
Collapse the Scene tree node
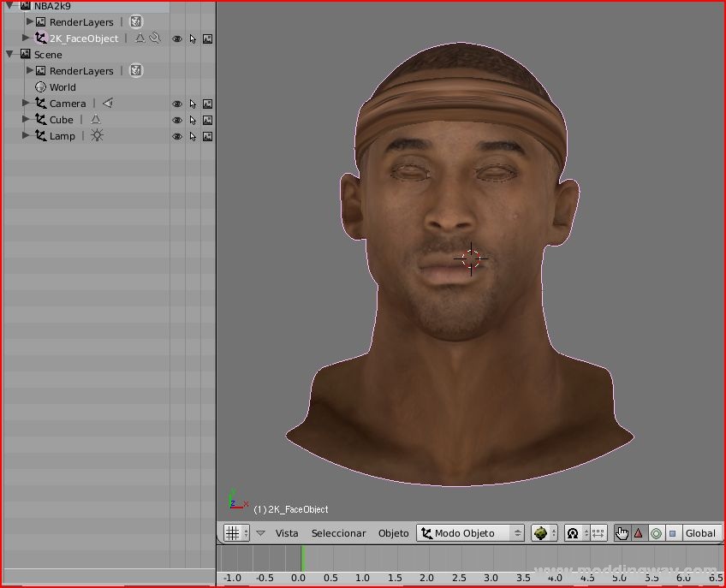(x=9, y=55)
